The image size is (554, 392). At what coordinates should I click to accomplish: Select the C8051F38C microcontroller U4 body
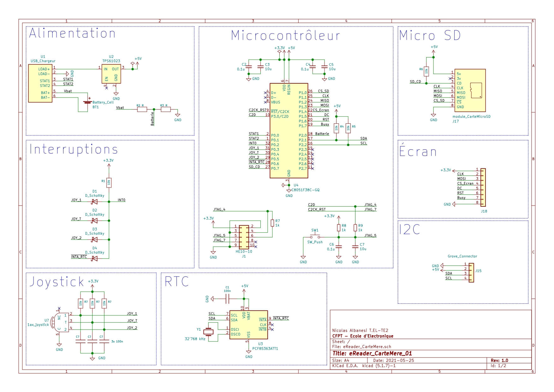(289, 130)
